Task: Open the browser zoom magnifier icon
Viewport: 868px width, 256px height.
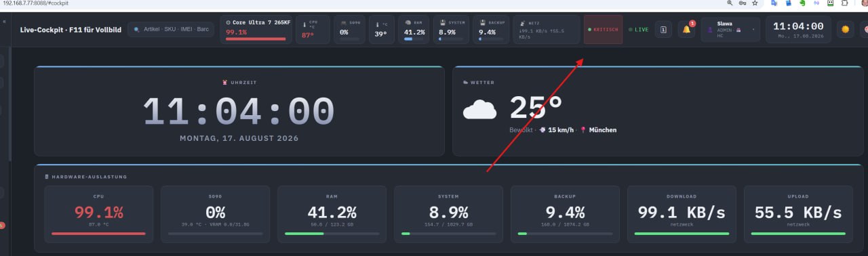Action: coord(729,3)
